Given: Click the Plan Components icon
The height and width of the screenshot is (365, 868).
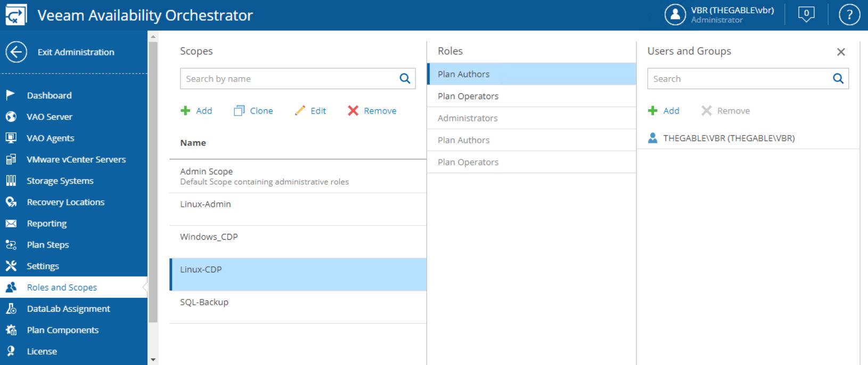Looking at the screenshot, I should (x=11, y=330).
